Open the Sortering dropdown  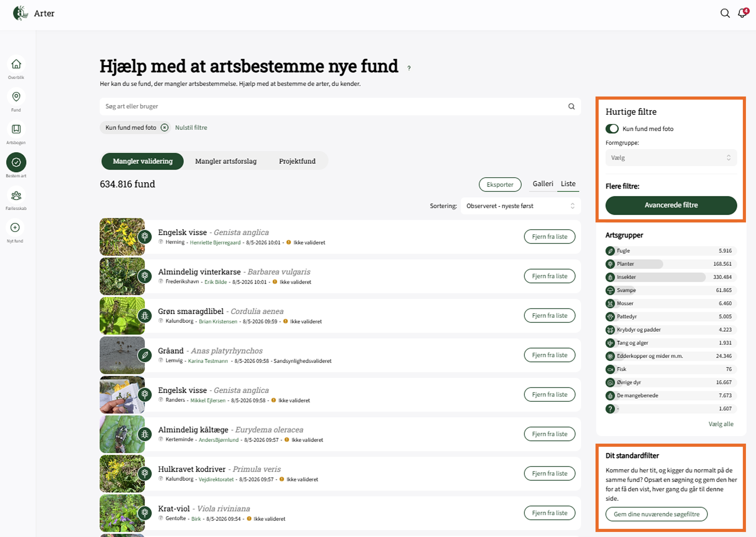(521, 206)
